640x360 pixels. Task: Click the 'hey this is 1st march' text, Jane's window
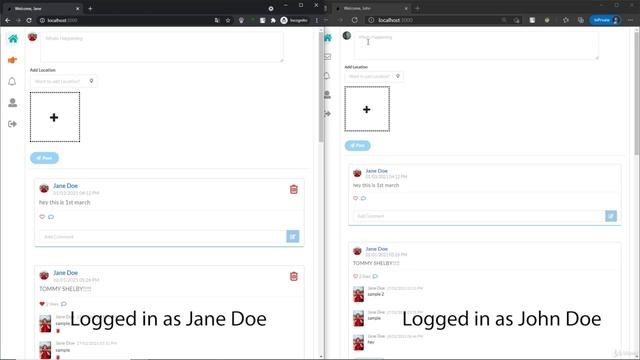pos(64,202)
